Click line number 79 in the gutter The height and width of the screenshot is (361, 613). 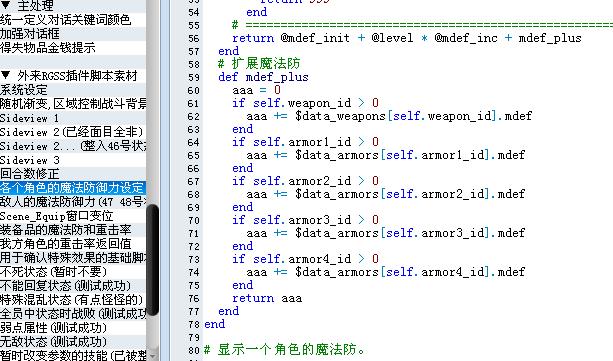click(194, 337)
